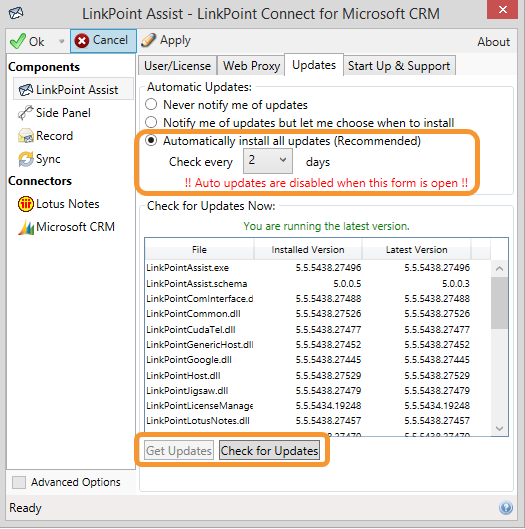Click the Get Updates button

point(179,450)
